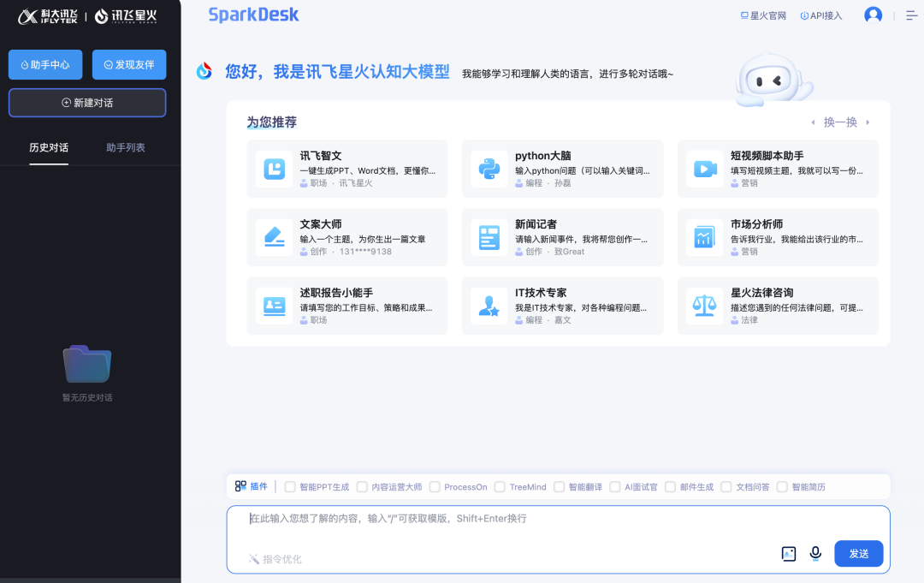Click the 市场分析师 chart icon
Viewport: 924px width, 583px height.
click(705, 237)
